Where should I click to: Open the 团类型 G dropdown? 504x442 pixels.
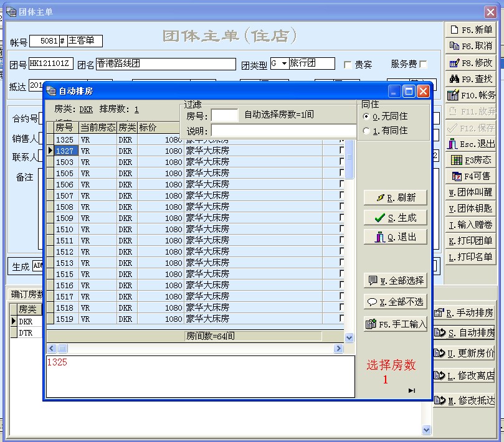284,63
